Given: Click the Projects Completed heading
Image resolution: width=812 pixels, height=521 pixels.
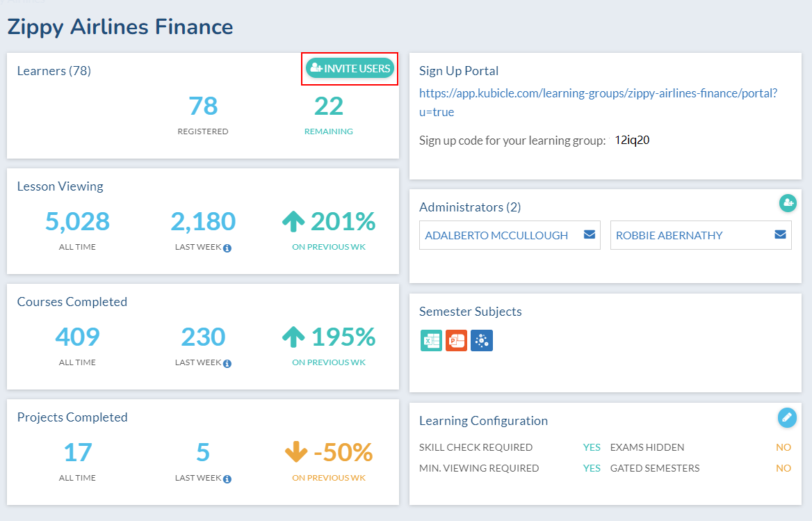Looking at the screenshot, I should 72,417.
